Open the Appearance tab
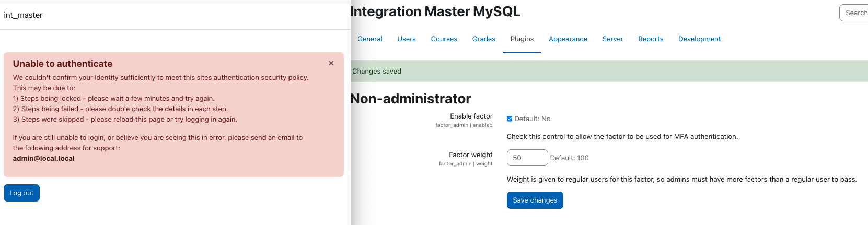 point(568,39)
